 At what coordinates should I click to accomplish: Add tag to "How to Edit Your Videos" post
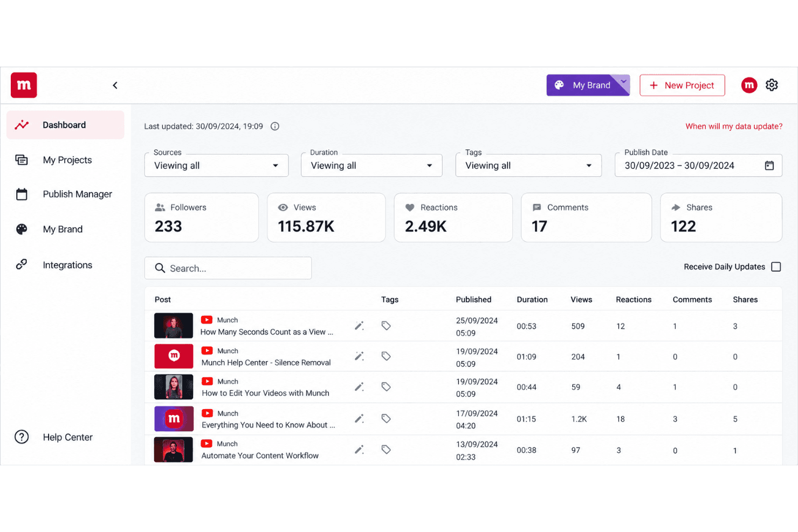[386, 387]
